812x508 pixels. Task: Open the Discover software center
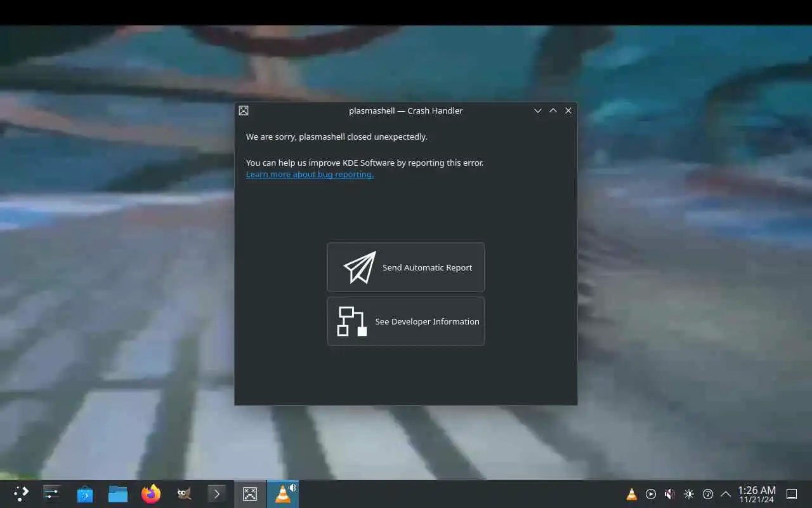[85, 494]
